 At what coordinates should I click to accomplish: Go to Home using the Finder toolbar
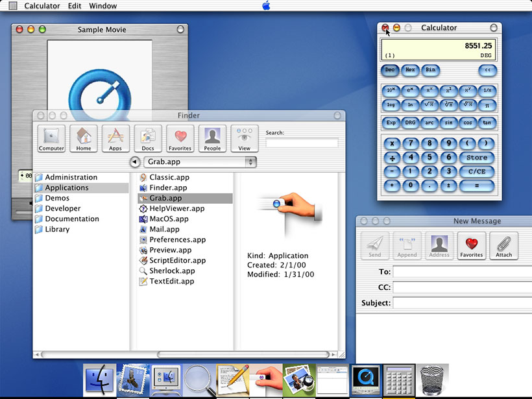[83, 138]
